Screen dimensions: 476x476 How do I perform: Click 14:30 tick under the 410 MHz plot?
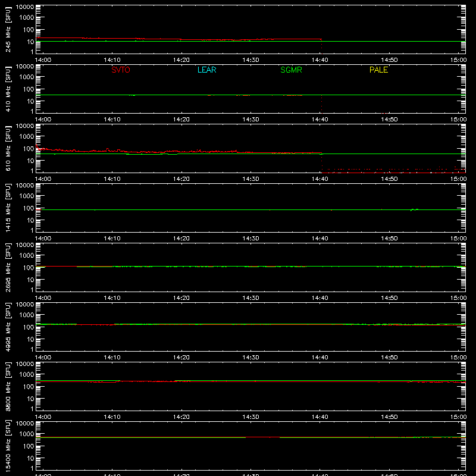pyautogui.click(x=250, y=120)
